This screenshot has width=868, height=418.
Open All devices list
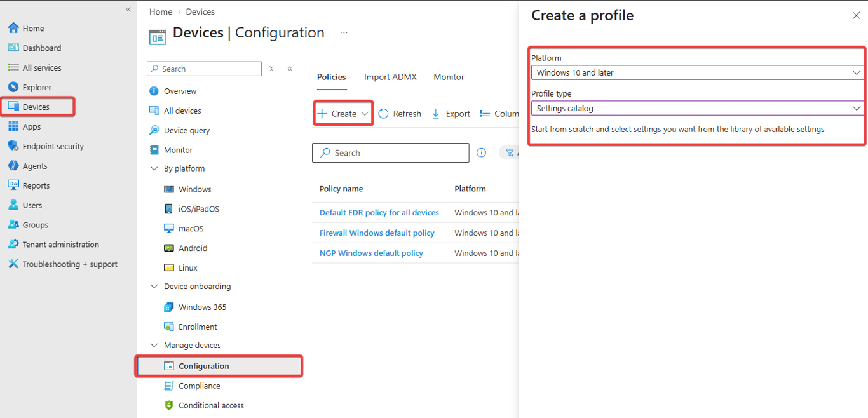click(x=182, y=111)
